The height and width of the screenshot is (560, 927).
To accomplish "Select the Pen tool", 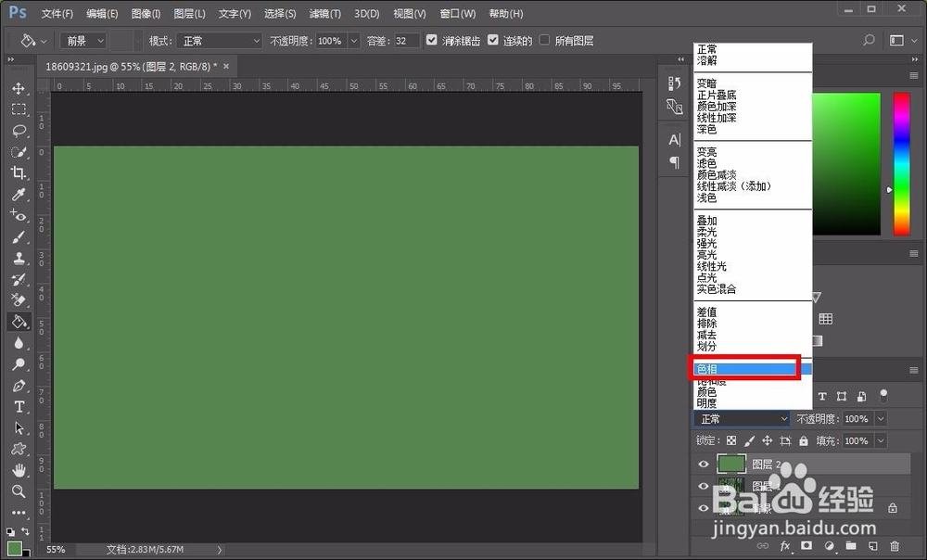I will click(19, 386).
